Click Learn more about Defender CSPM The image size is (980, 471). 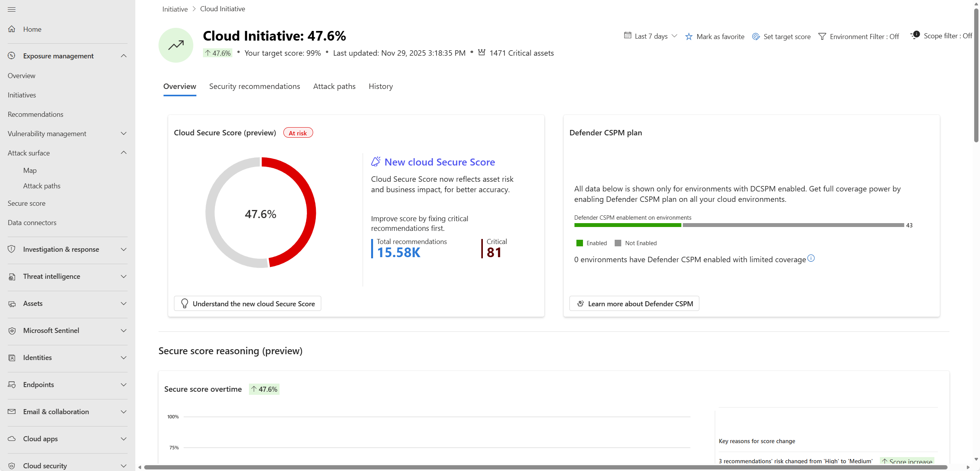click(634, 304)
